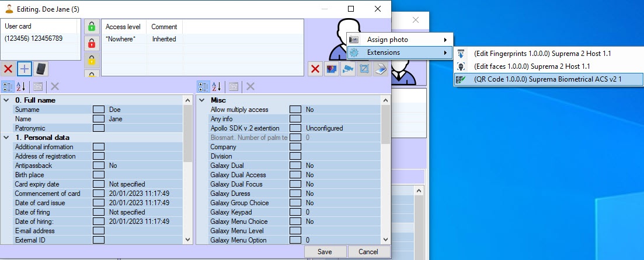The width and height of the screenshot is (644, 260).
Task: Click the Access level column header
Action: [124, 27]
